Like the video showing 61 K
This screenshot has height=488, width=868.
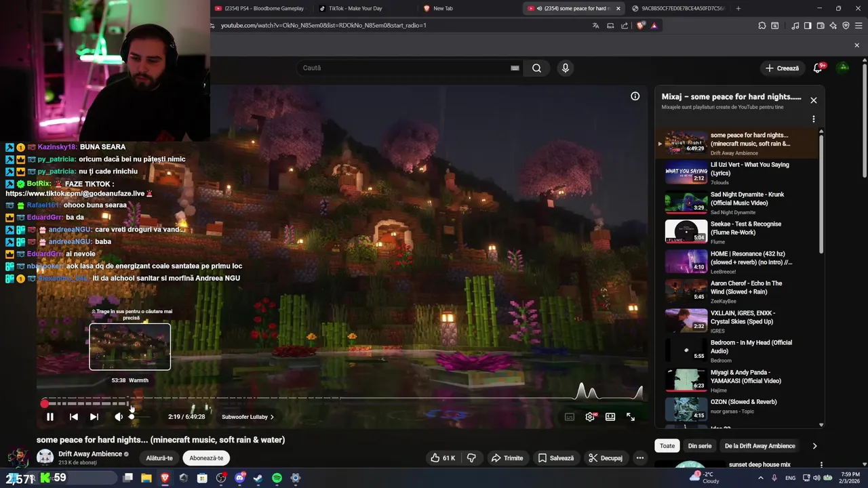click(443, 458)
